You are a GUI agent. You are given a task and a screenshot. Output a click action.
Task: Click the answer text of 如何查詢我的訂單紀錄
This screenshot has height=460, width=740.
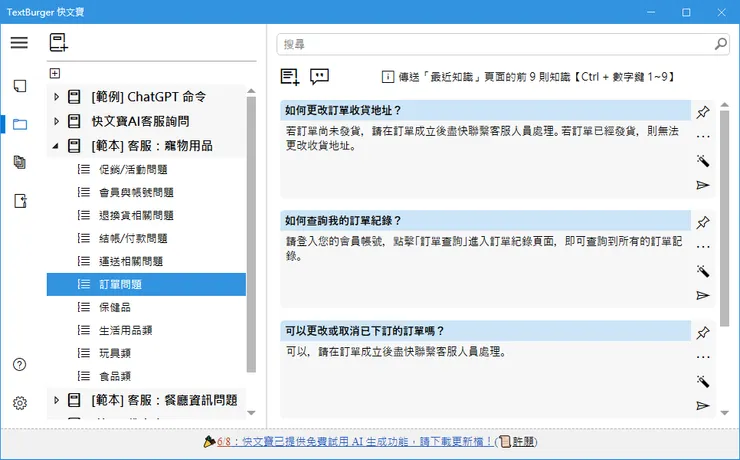(x=484, y=249)
